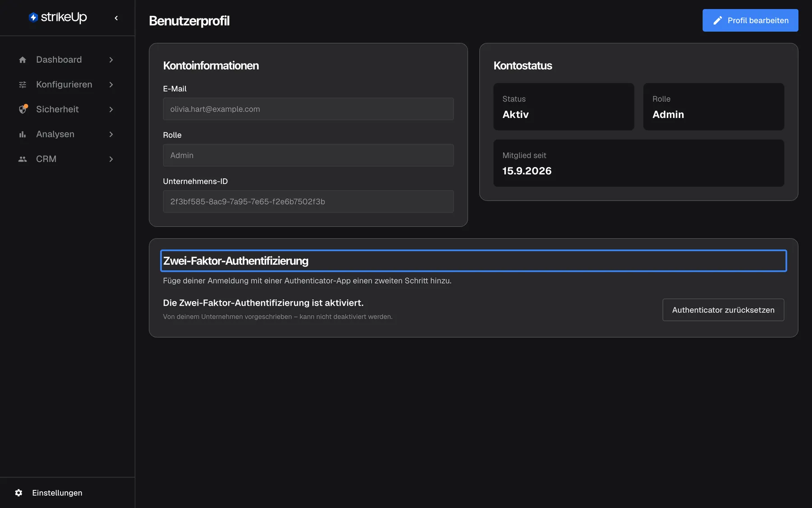Open the Sicherheit menu item

tap(67, 109)
